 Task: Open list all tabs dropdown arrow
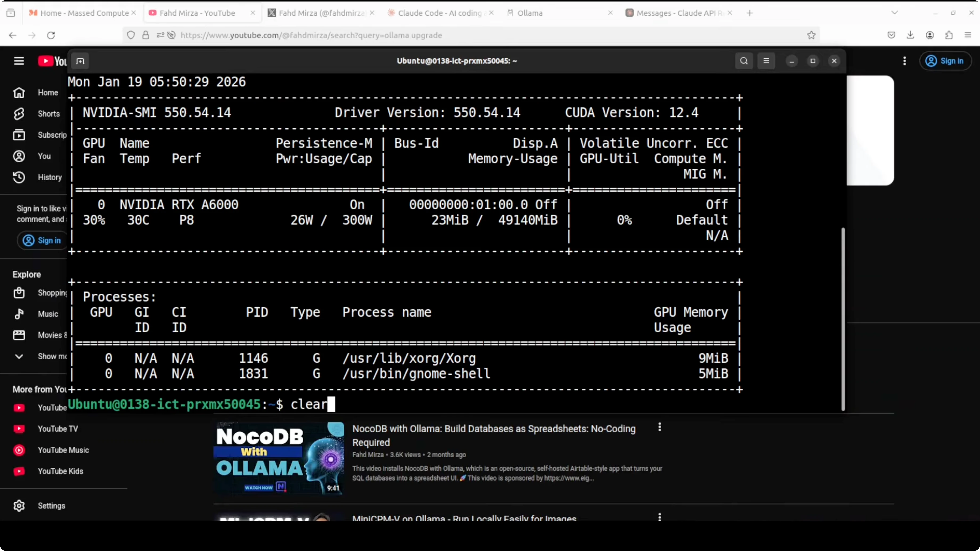[895, 13]
